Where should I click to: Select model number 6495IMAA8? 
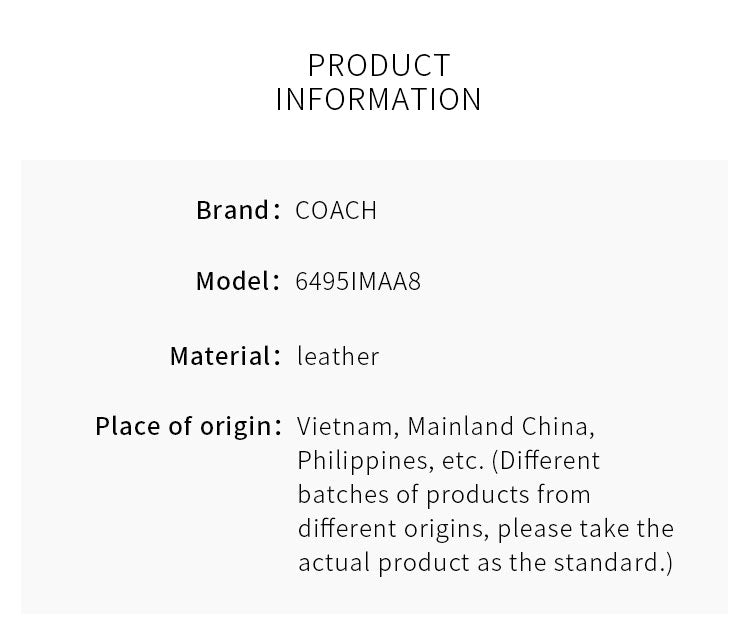(x=358, y=282)
